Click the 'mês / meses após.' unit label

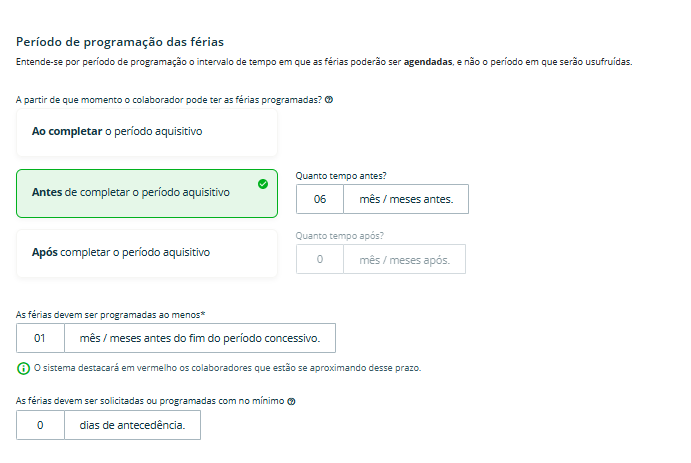point(404,259)
